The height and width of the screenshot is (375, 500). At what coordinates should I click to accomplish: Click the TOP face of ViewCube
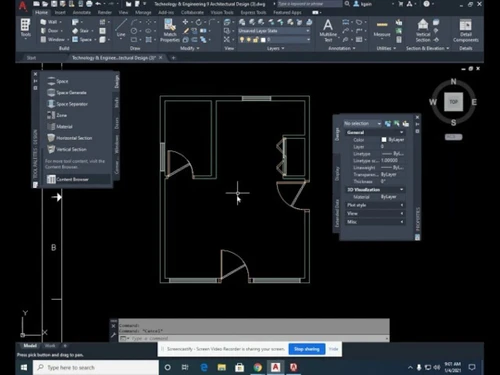pyautogui.click(x=453, y=102)
